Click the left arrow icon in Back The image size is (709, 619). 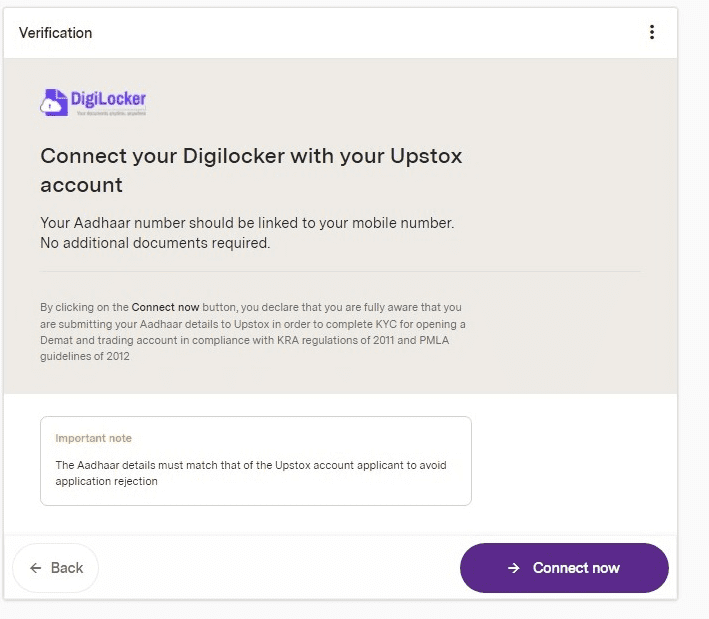pyautogui.click(x=35, y=568)
